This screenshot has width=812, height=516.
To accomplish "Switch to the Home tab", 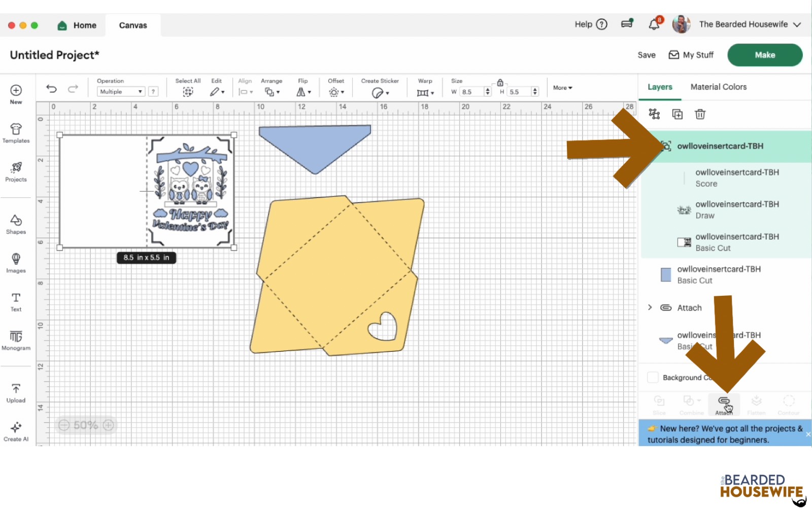I will coord(78,25).
